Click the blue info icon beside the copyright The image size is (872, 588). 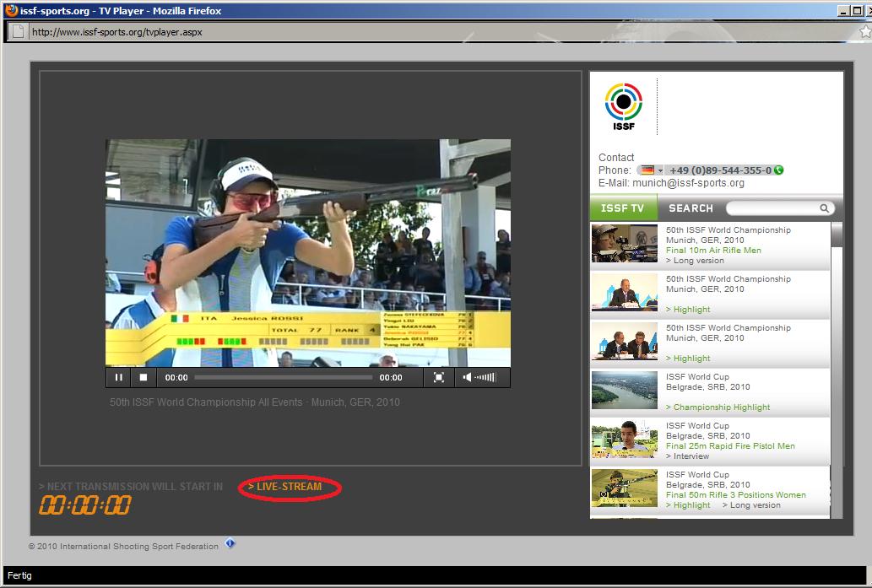(x=230, y=544)
